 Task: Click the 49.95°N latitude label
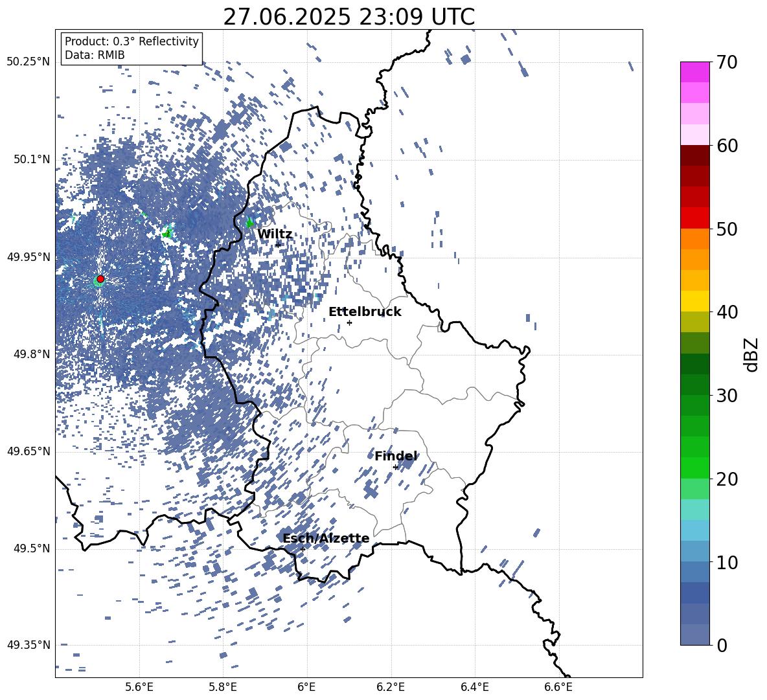(x=29, y=257)
